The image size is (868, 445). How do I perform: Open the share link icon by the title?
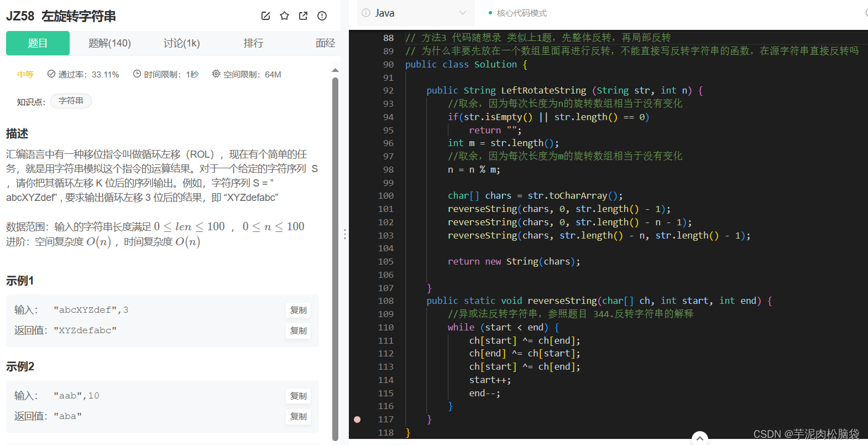pyautogui.click(x=303, y=16)
